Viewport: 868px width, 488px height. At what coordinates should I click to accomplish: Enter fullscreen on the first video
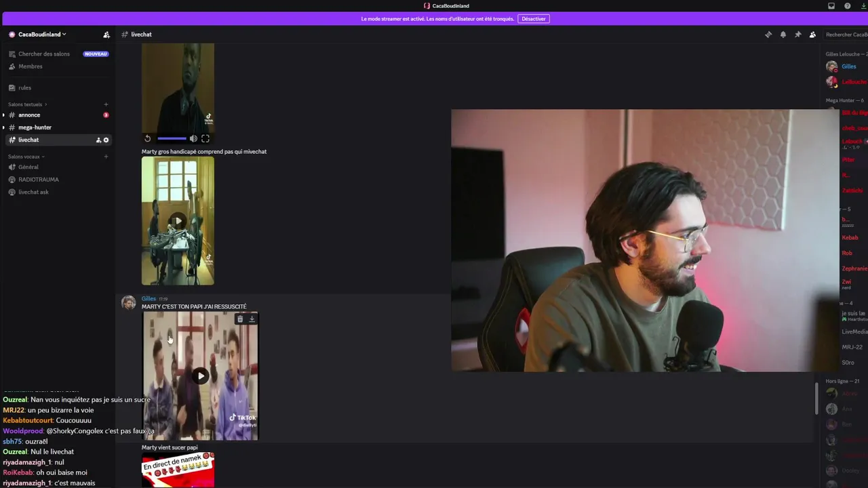(205, 138)
